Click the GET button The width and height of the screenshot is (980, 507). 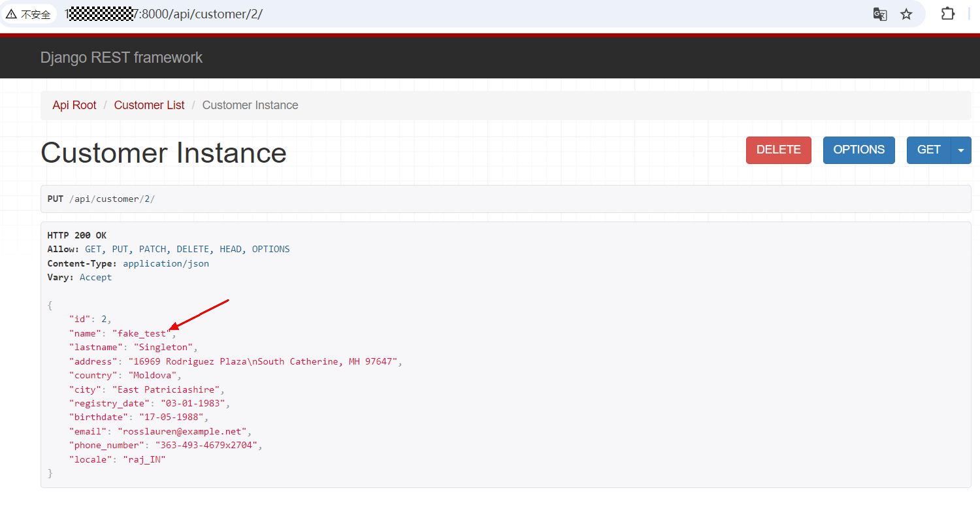[928, 150]
